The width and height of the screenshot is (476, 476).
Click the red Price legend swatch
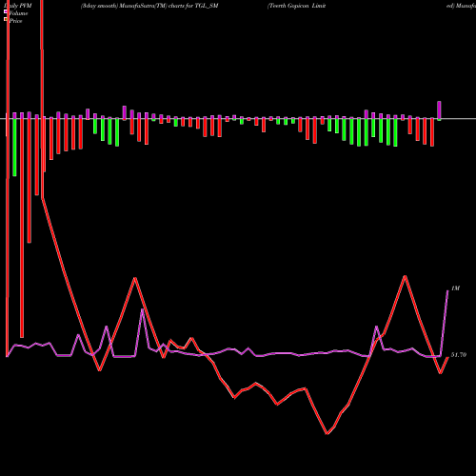tap(6, 19)
